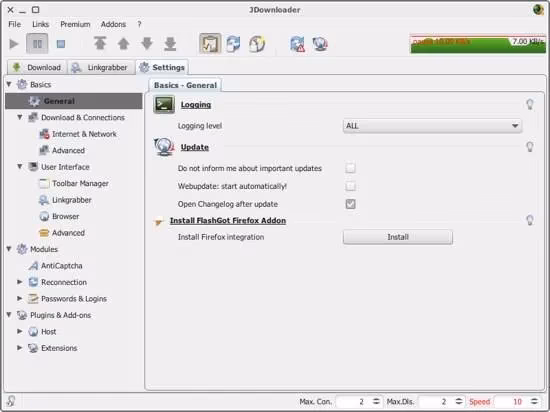Select the Basics - General tab
This screenshot has height=412, width=550.
(185, 85)
